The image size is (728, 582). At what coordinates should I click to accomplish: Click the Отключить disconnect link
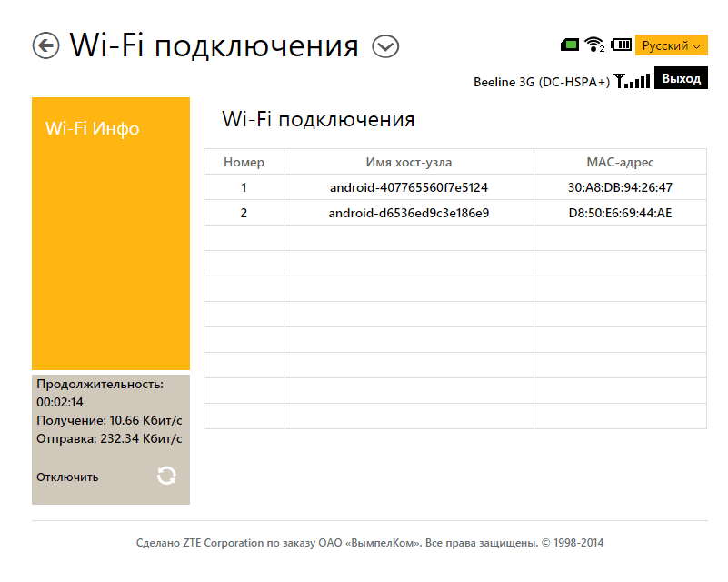pyautogui.click(x=67, y=477)
